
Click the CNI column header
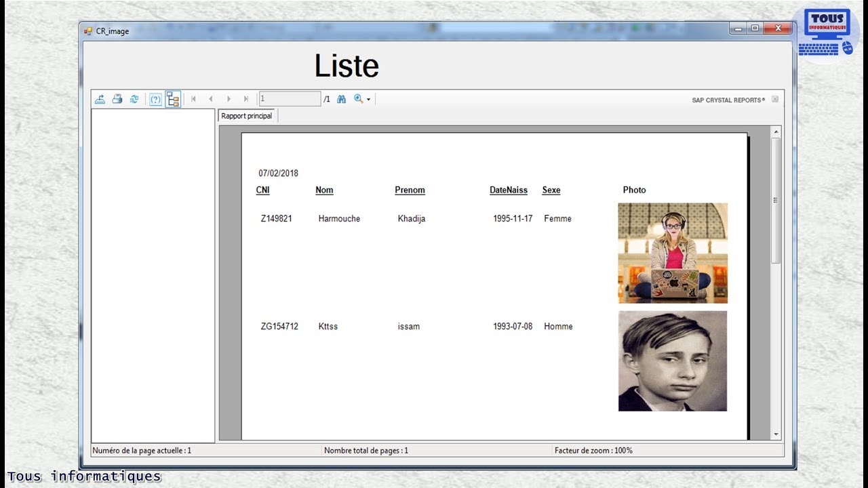click(x=262, y=190)
